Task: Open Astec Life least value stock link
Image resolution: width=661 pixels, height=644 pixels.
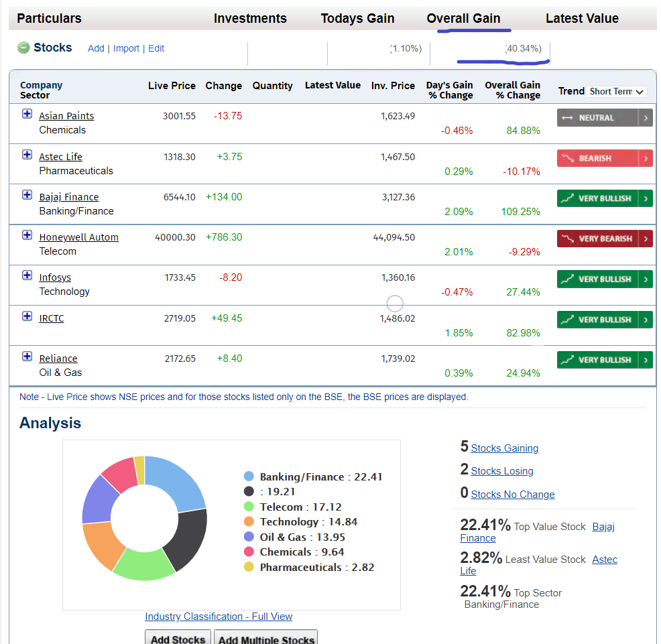Action: pyautogui.click(x=605, y=560)
